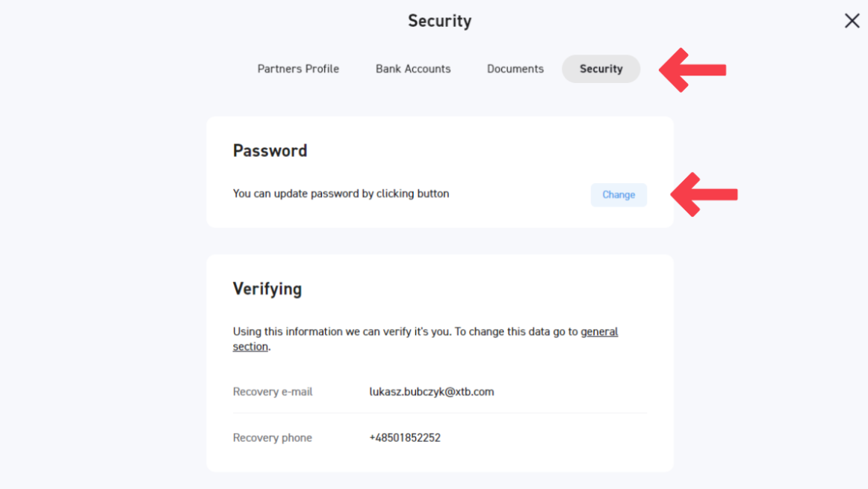Open the Partners Profile tab
Screen dimensions: 868x489
298,69
